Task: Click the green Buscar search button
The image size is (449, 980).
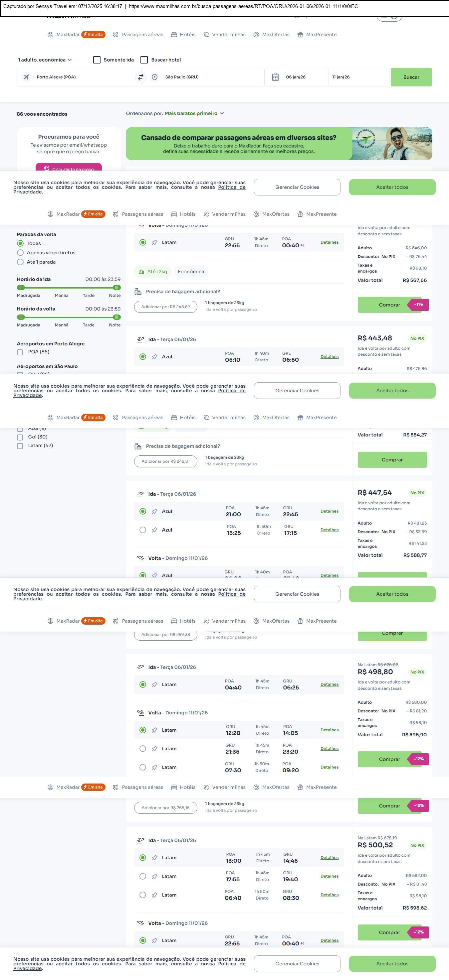Action: 411,77
